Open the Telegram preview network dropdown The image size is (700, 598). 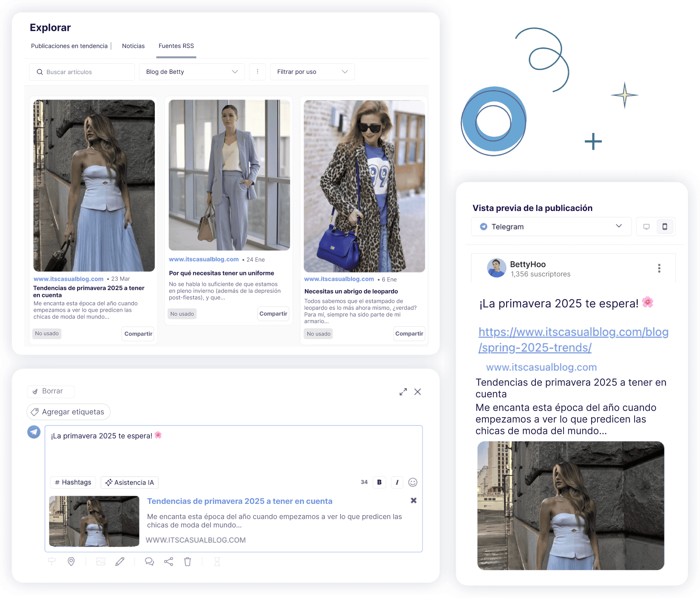pos(551,227)
